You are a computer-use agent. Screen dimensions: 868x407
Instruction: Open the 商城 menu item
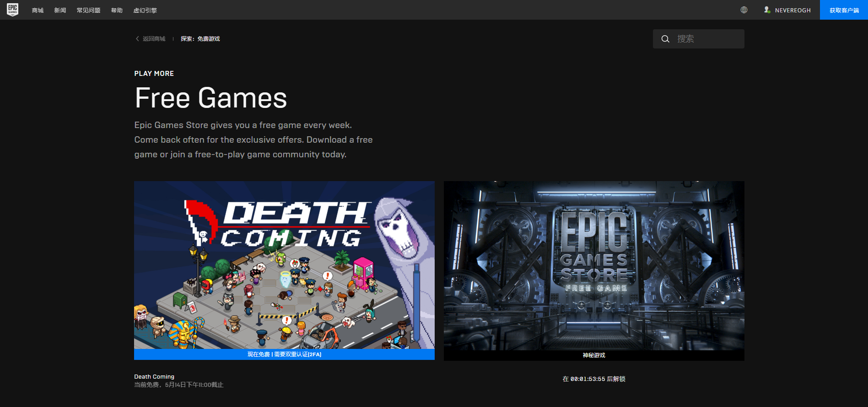pyautogui.click(x=38, y=10)
